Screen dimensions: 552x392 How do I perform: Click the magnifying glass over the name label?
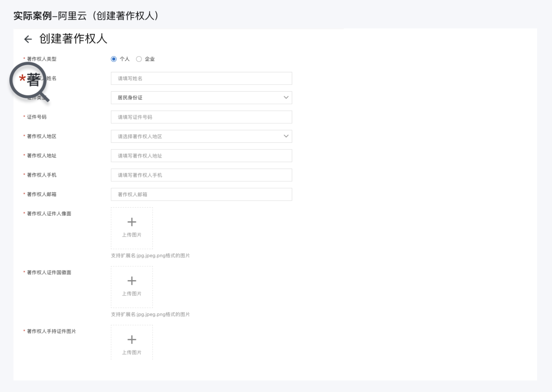click(x=28, y=81)
